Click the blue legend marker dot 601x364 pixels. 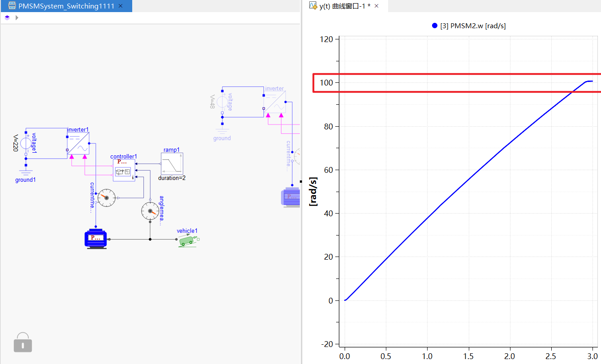pyautogui.click(x=434, y=26)
